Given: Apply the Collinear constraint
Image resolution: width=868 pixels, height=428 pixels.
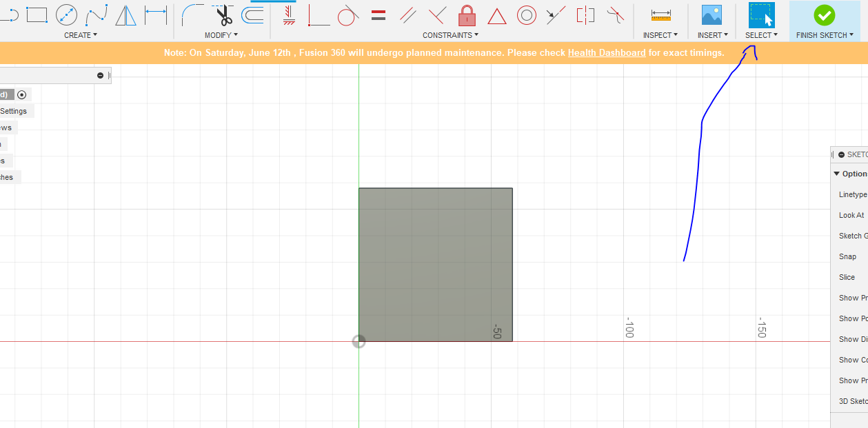Looking at the screenshot, I should point(556,14).
